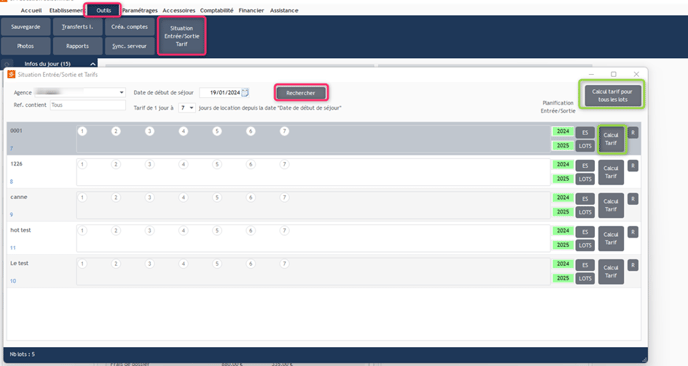This screenshot has height=366, width=688.
Task: Click day 6 circle in lot 1226 row
Action: (x=251, y=164)
